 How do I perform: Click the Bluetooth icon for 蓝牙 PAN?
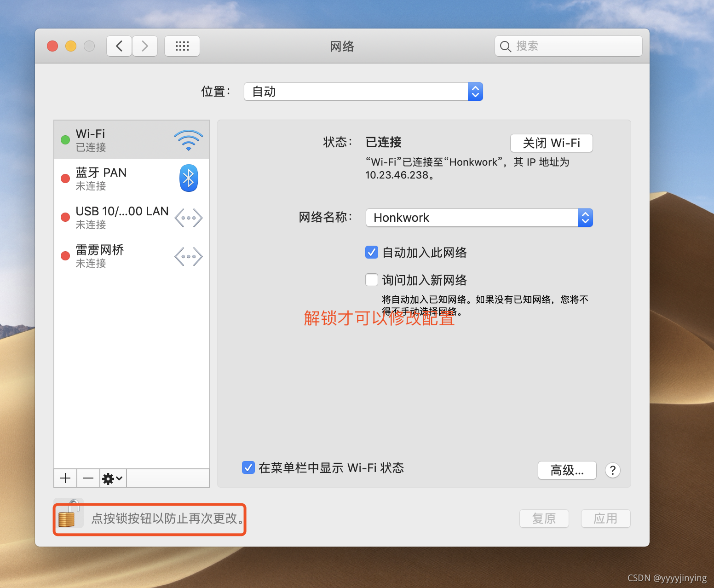click(x=189, y=178)
